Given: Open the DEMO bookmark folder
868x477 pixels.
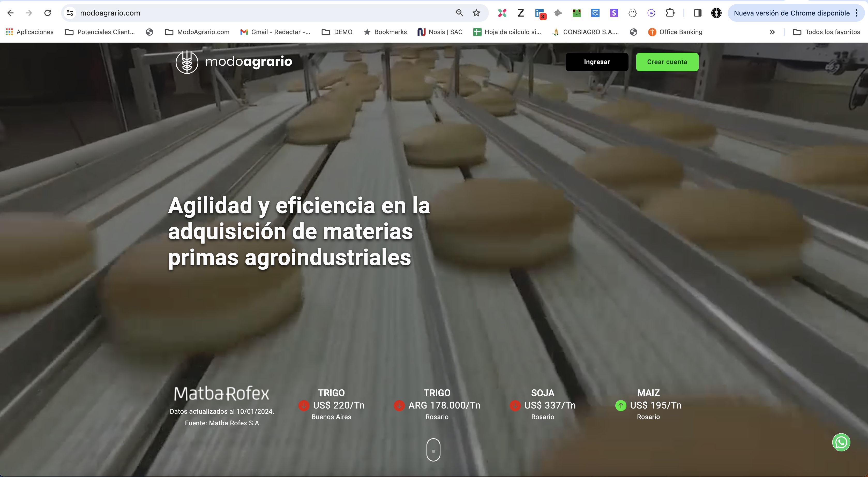Looking at the screenshot, I should click(x=337, y=32).
